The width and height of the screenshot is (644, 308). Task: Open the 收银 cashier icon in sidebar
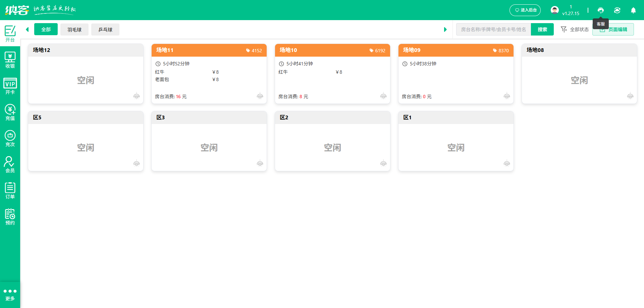[10, 60]
